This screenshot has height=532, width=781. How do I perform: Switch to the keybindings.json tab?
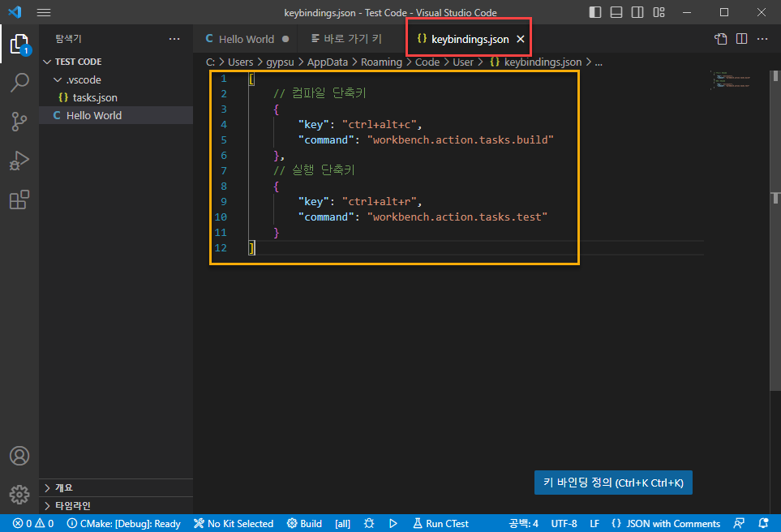point(470,39)
